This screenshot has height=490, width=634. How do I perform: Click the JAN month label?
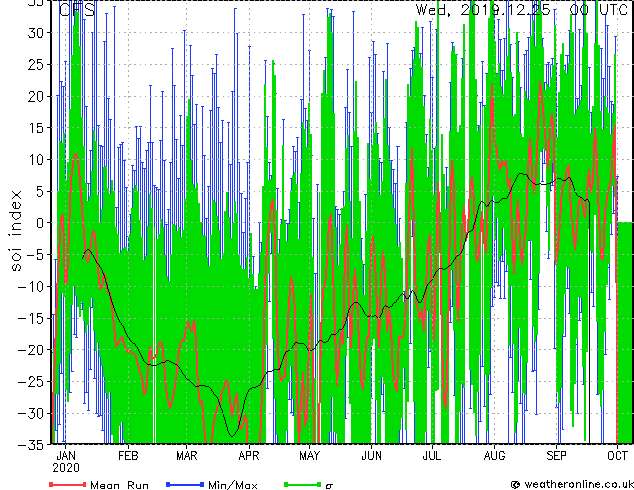66,456
